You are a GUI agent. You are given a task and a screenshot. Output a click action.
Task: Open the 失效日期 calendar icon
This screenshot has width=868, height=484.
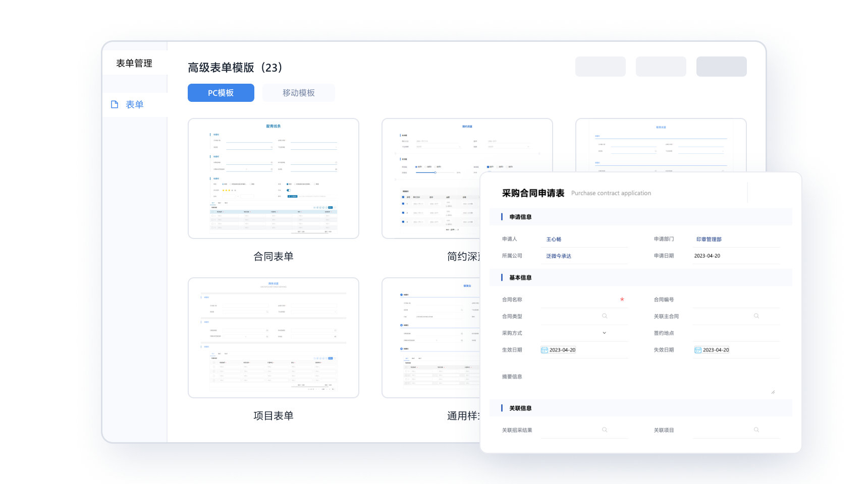pyautogui.click(x=698, y=350)
